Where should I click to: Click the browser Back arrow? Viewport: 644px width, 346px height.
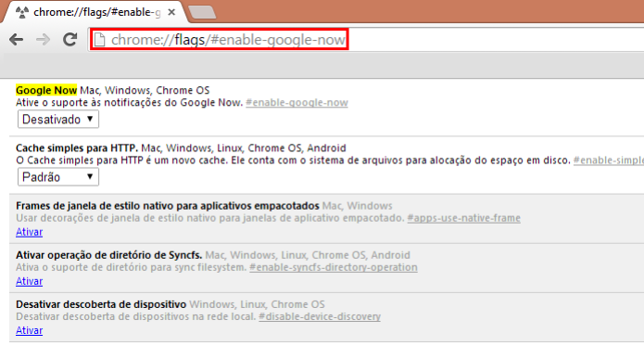click(x=17, y=40)
